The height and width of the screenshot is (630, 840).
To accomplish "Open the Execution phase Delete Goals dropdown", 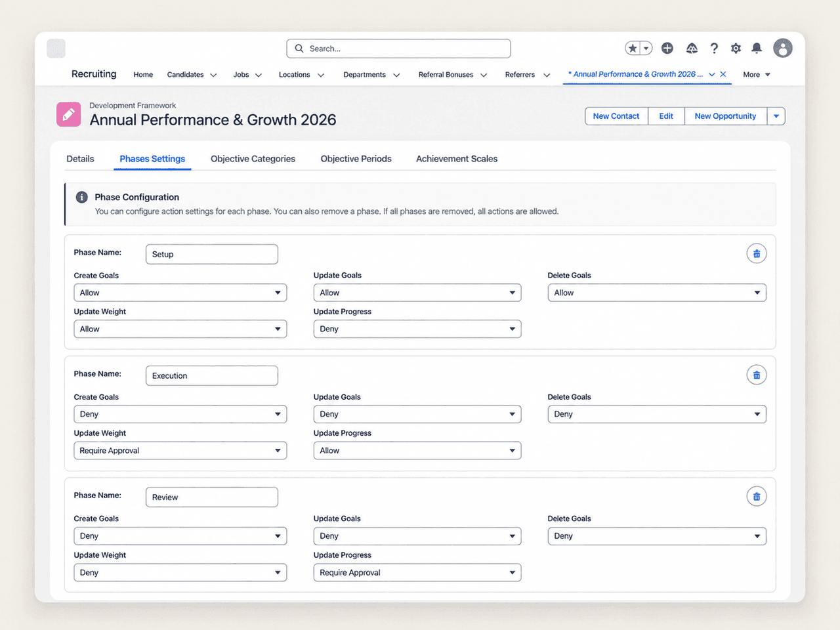I will [x=657, y=414].
